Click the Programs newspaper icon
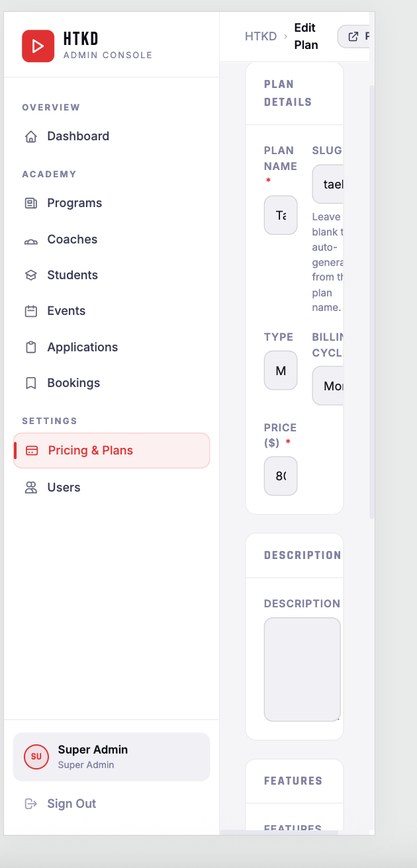 (x=30, y=203)
